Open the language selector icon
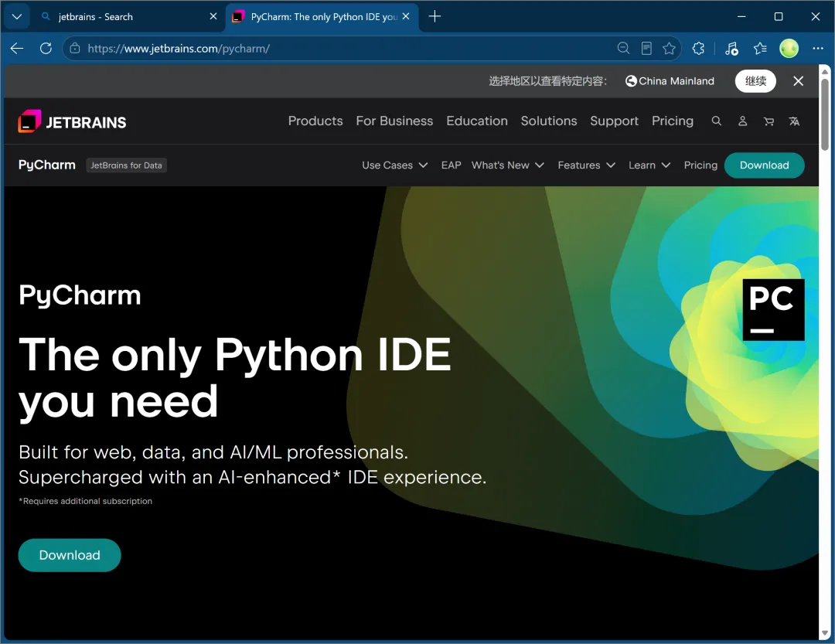The width and height of the screenshot is (835, 644). (794, 121)
